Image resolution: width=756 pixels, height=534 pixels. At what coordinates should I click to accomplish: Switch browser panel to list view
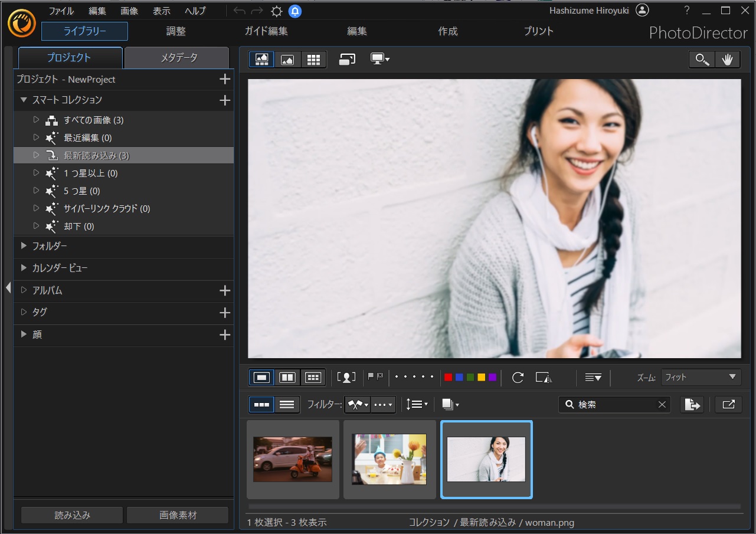click(287, 404)
